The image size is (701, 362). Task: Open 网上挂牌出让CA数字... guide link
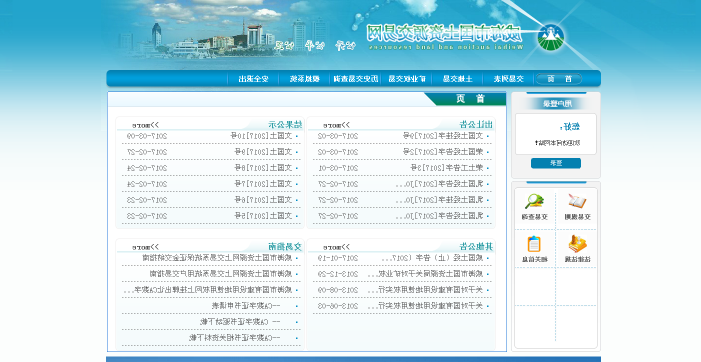click(x=208, y=290)
